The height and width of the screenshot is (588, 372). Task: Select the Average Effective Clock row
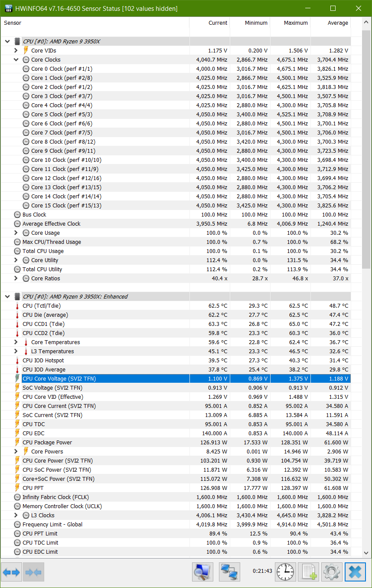[176, 224]
